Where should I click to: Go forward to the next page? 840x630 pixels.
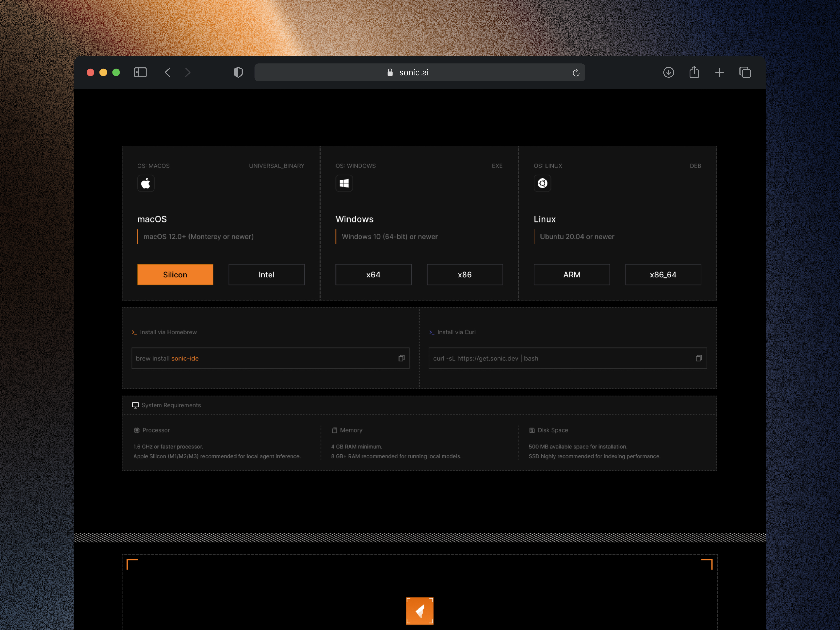(x=188, y=72)
